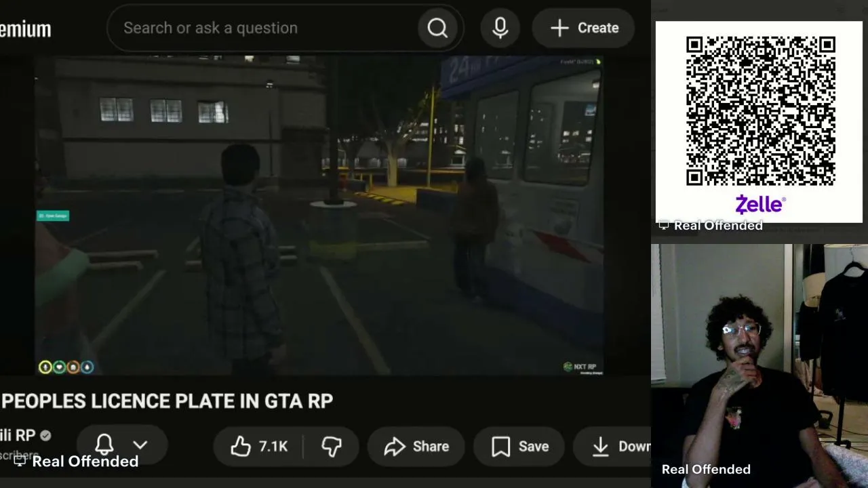Screen dimensions: 868x488
Task: Click the Zelle logo under the QR code
Action: tap(759, 204)
